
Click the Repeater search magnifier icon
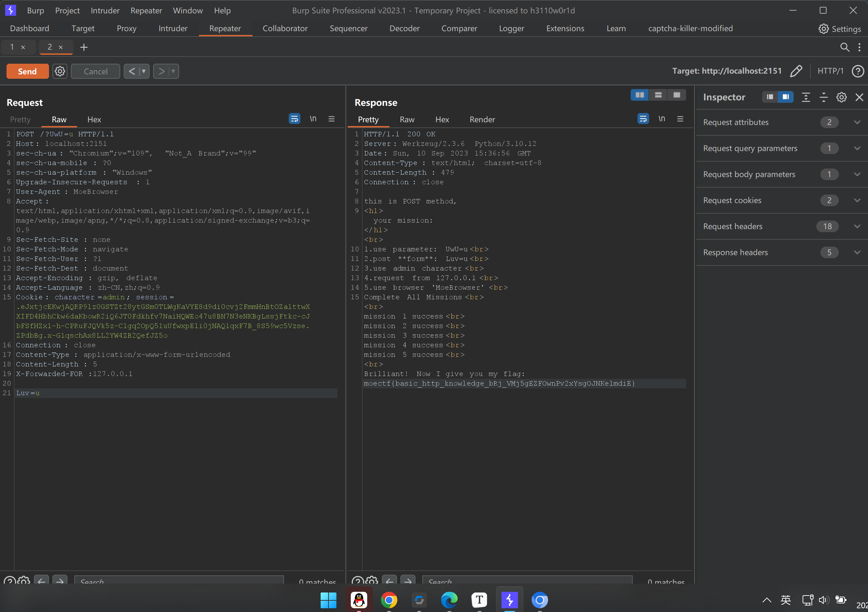pyautogui.click(x=845, y=47)
